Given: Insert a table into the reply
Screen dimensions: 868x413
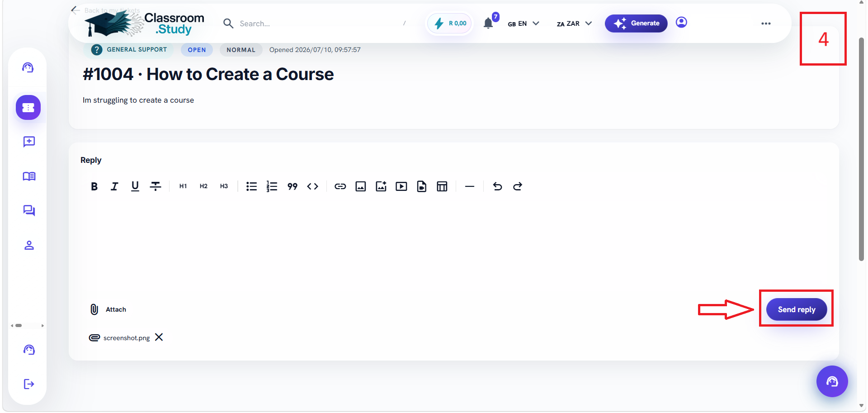Looking at the screenshot, I should point(442,186).
